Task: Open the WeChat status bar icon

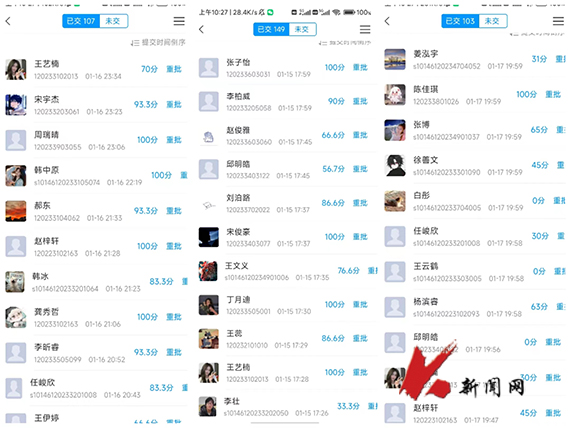Action: coord(270,12)
